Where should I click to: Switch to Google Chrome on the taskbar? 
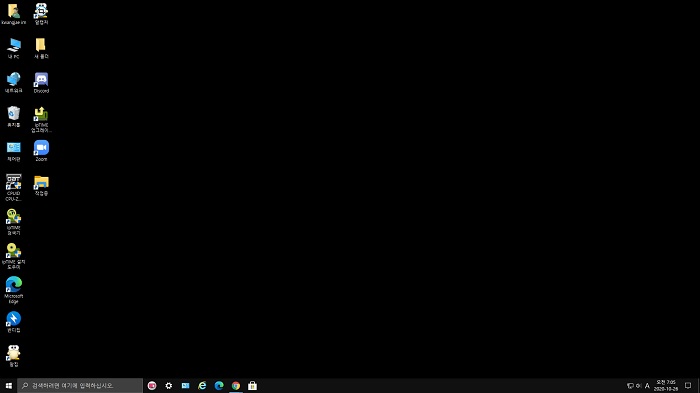(236, 385)
